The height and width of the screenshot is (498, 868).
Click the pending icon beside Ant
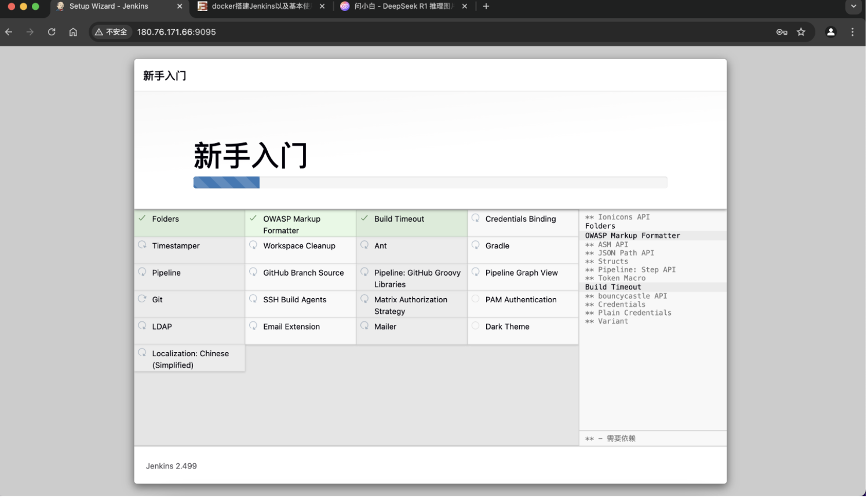click(365, 246)
